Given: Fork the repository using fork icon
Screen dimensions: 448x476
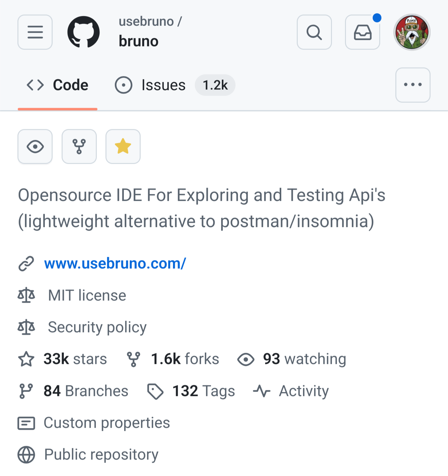Looking at the screenshot, I should (x=79, y=146).
